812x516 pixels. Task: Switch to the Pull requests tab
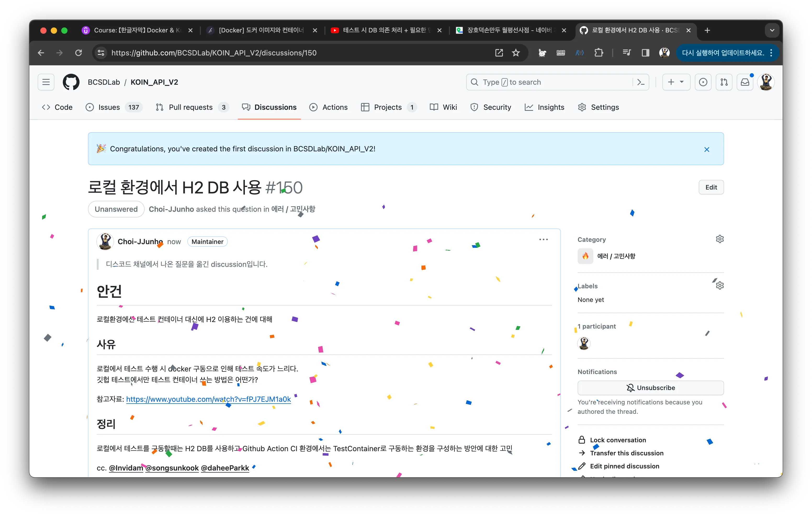190,107
